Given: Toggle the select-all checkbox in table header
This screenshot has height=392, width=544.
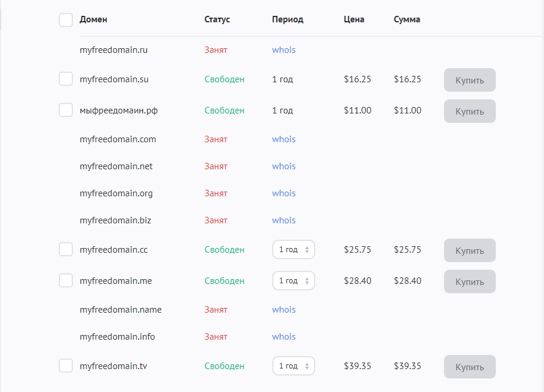Looking at the screenshot, I should 66,20.
